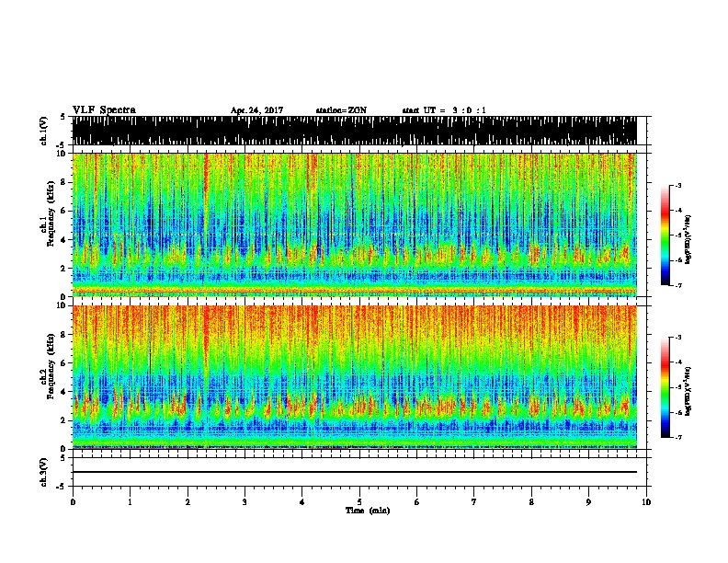Click time axis tick label "6"
The width and height of the screenshot is (728, 563).
(x=417, y=502)
